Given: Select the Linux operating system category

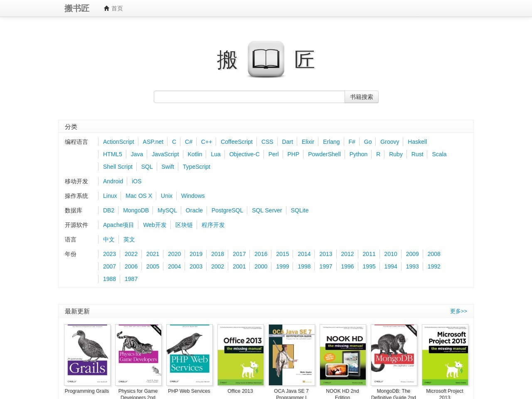Looking at the screenshot, I should (x=110, y=196).
